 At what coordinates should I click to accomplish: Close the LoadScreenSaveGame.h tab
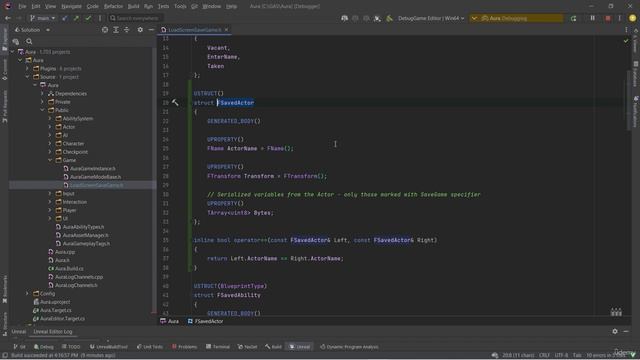[x=227, y=30]
